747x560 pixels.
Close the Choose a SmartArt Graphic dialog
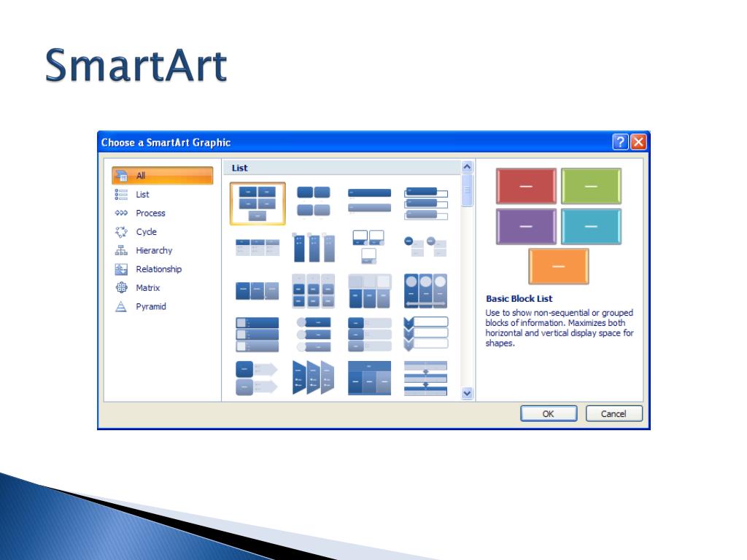(638, 142)
